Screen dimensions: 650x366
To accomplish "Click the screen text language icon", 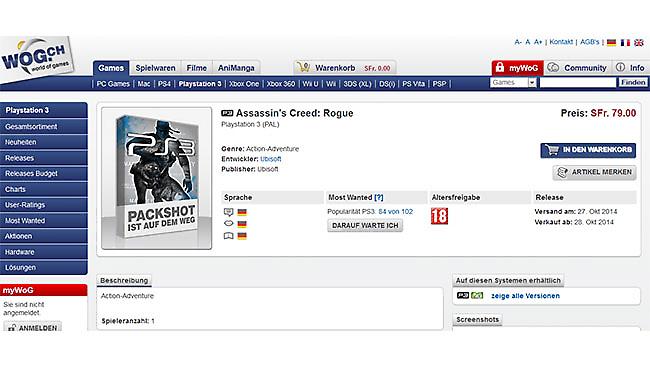I will [x=228, y=212].
